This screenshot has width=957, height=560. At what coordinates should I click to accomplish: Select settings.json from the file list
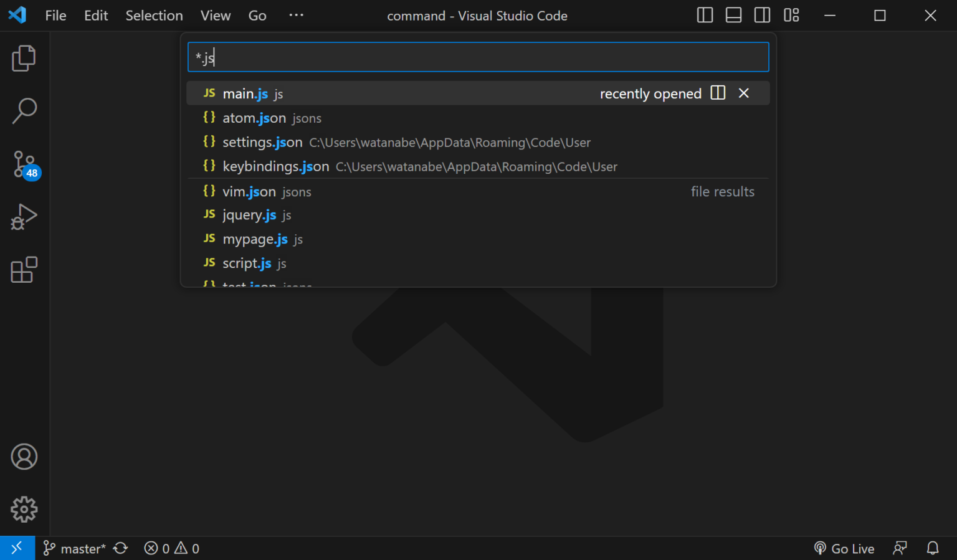tap(262, 142)
